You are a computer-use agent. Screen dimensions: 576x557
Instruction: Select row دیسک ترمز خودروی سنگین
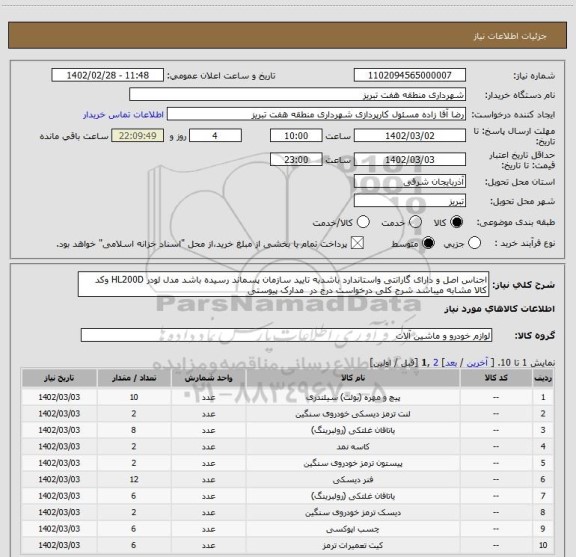[287, 512]
